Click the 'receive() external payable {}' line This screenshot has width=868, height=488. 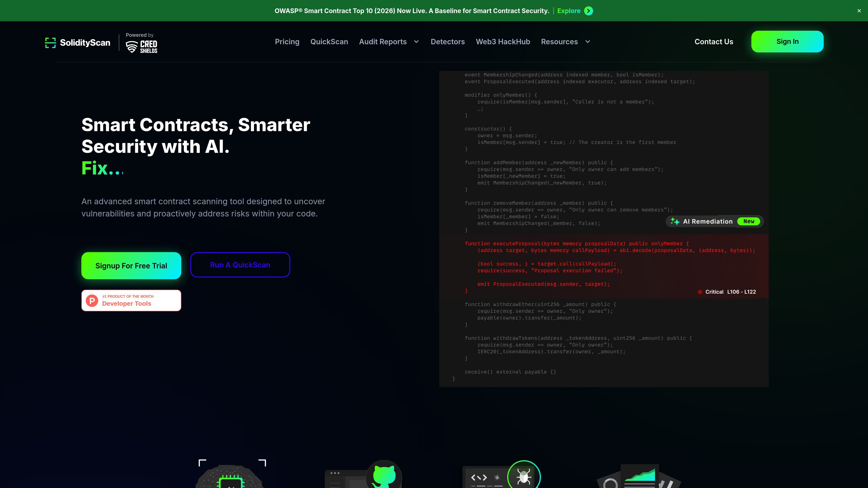click(510, 372)
